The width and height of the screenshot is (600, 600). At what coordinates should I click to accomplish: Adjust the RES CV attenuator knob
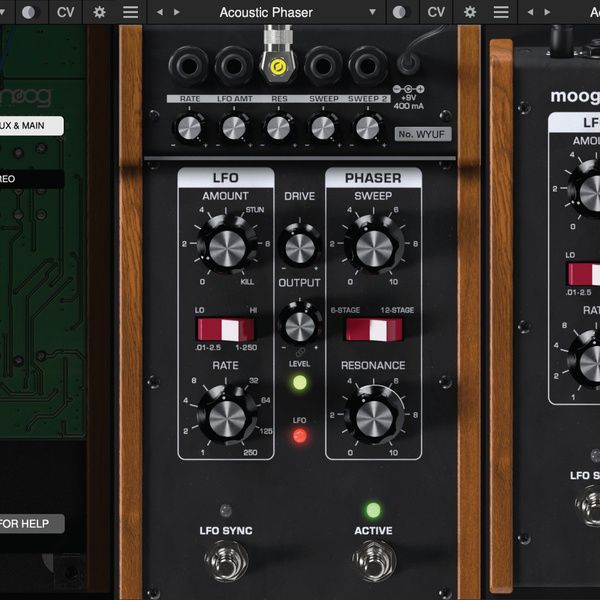pos(279,128)
